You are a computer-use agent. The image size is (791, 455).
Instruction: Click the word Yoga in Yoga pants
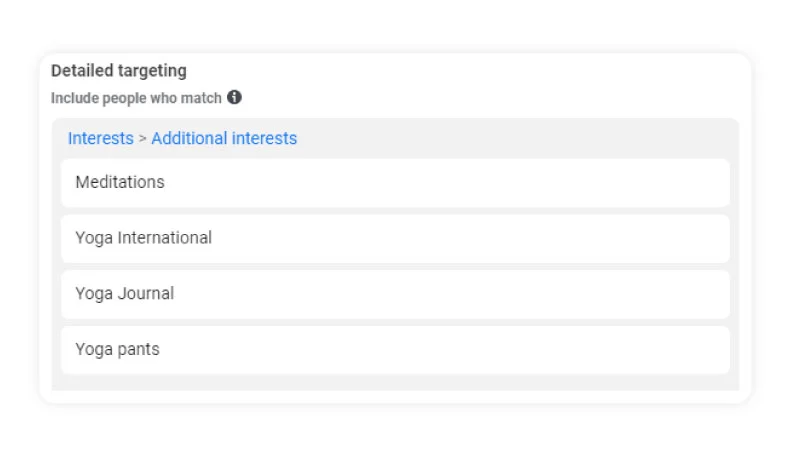pyautogui.click(x=94, y=350)
